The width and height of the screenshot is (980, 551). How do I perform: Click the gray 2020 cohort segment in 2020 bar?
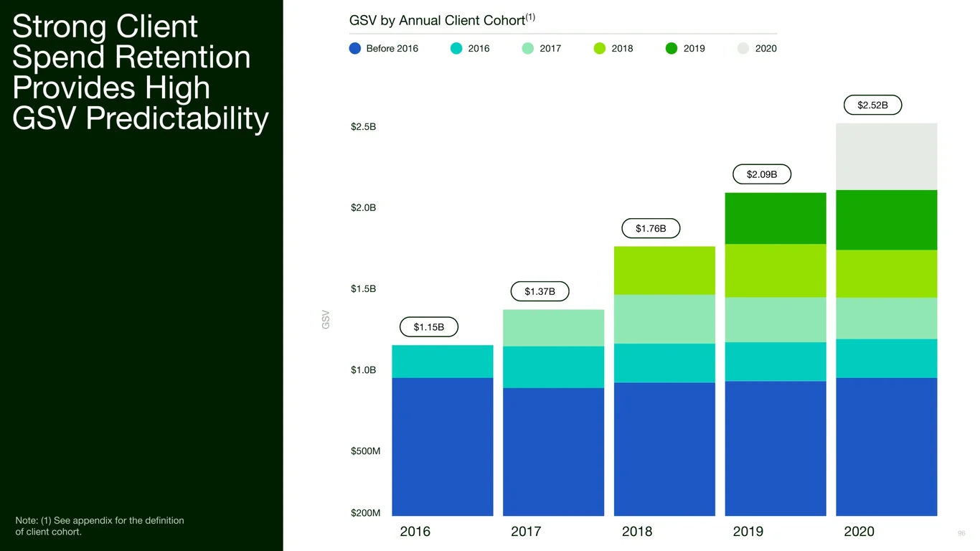point(887,156)
